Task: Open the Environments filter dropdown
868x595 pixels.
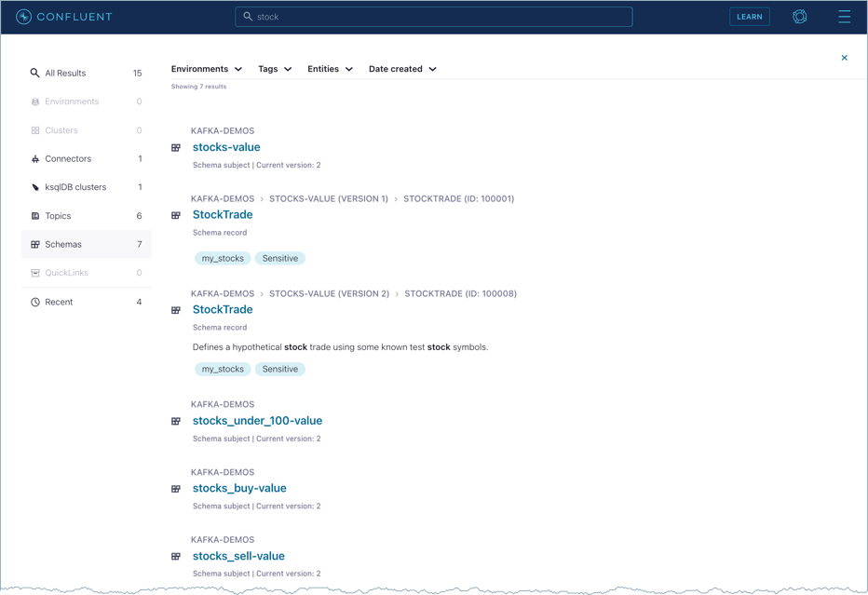Action: coord(206,68)
